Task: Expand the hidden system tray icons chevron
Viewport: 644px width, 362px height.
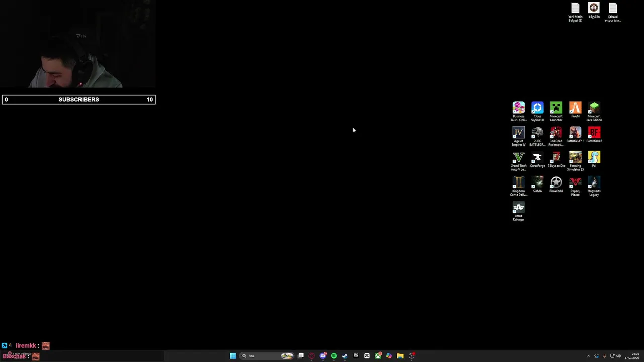Action: (x=588, y=356)
